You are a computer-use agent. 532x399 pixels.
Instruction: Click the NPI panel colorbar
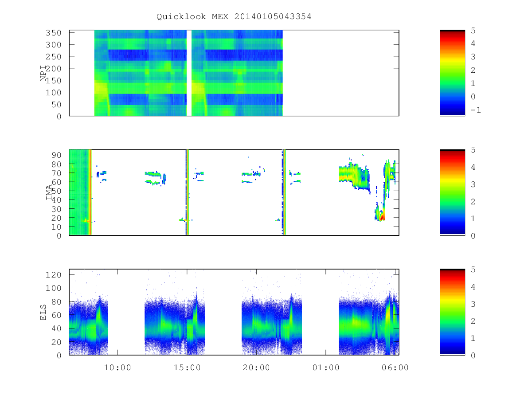tap(452, 73)
